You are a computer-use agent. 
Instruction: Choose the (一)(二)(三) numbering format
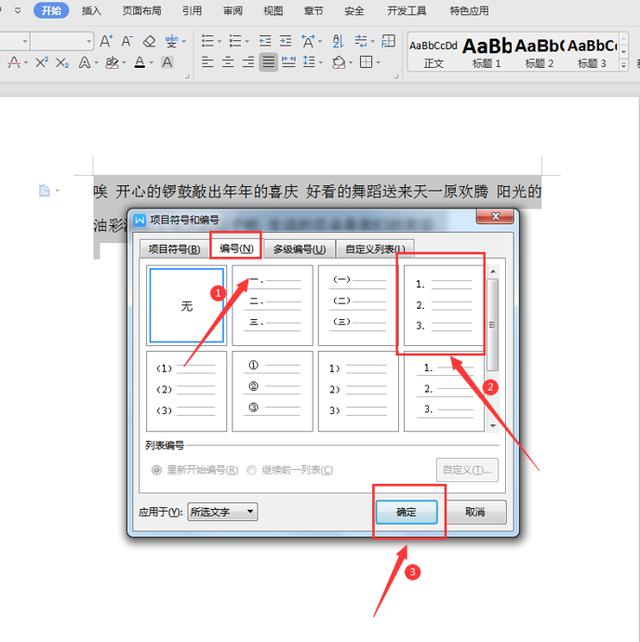pyautogui.click(x=358, y=305)
